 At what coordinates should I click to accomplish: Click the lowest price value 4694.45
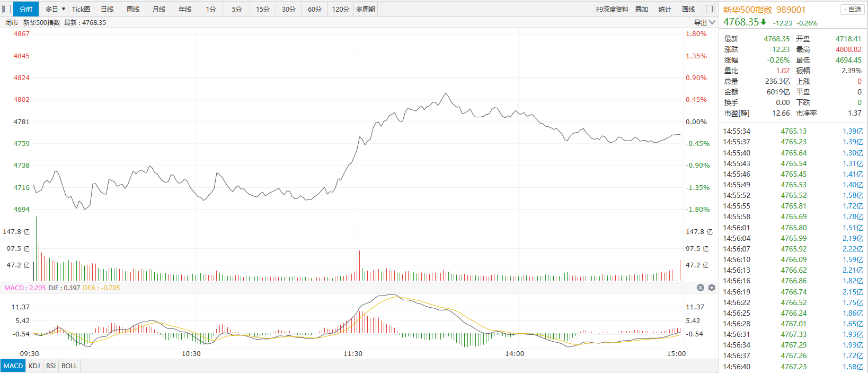[848, 60]
